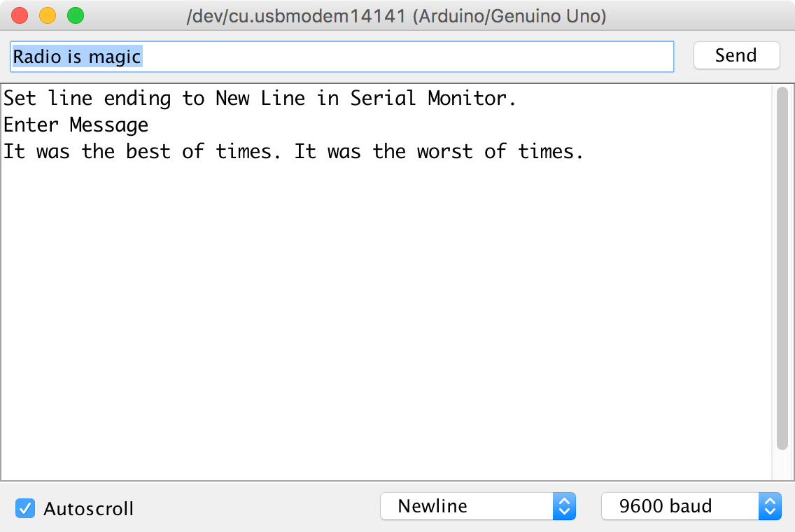Open the Newline line ending dropdown

467,506
